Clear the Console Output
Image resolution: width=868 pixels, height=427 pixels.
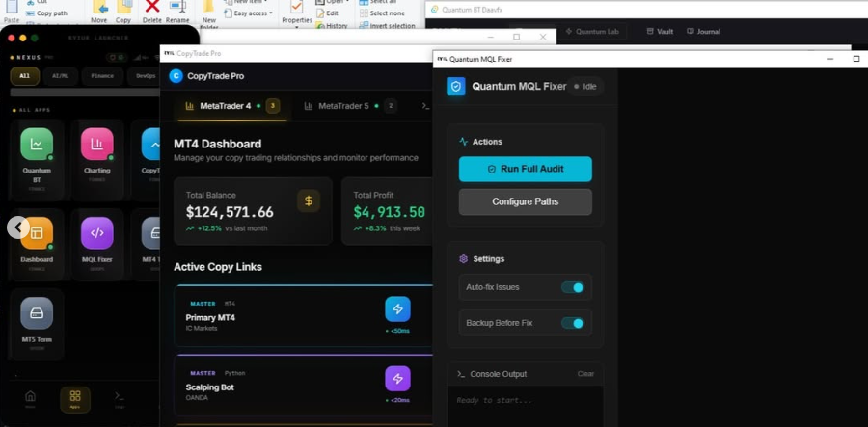pyautogui.click(x=585, y=374)
